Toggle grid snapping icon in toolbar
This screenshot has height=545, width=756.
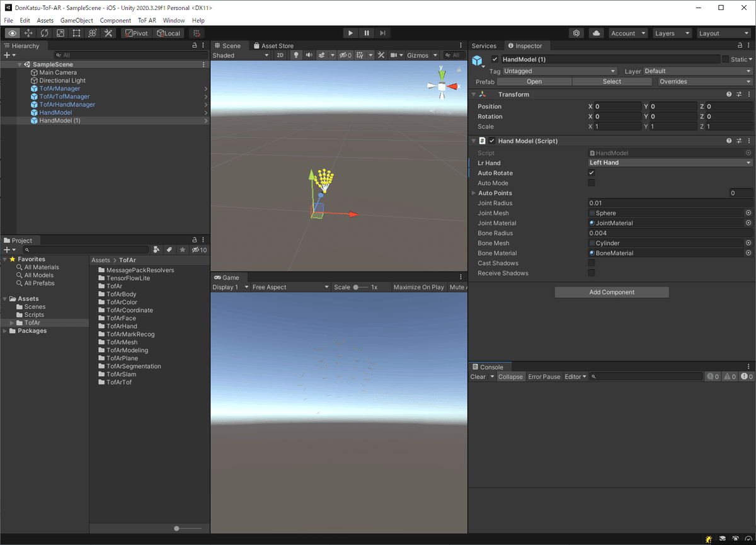[x=196, y=33]
